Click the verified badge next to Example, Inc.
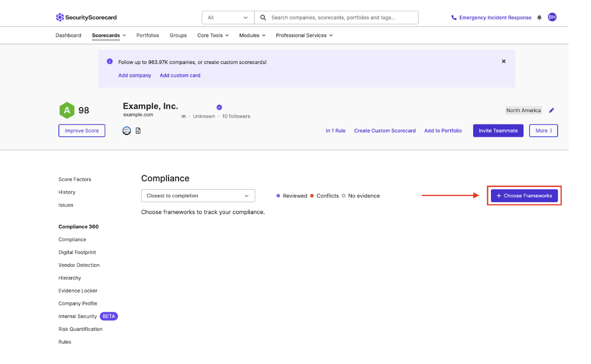Image resolution: width=591 pixels, height=364 pixels. point(219,107)
